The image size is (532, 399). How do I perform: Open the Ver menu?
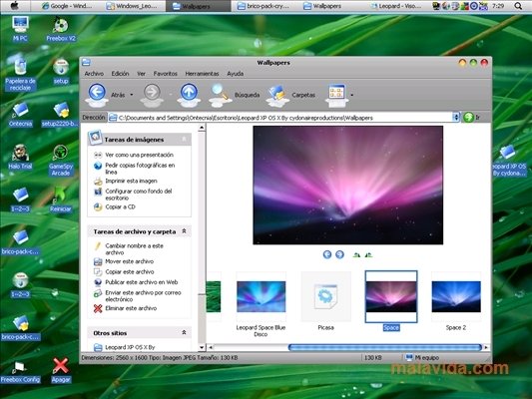pyautogui.click(x=141, y=74)
